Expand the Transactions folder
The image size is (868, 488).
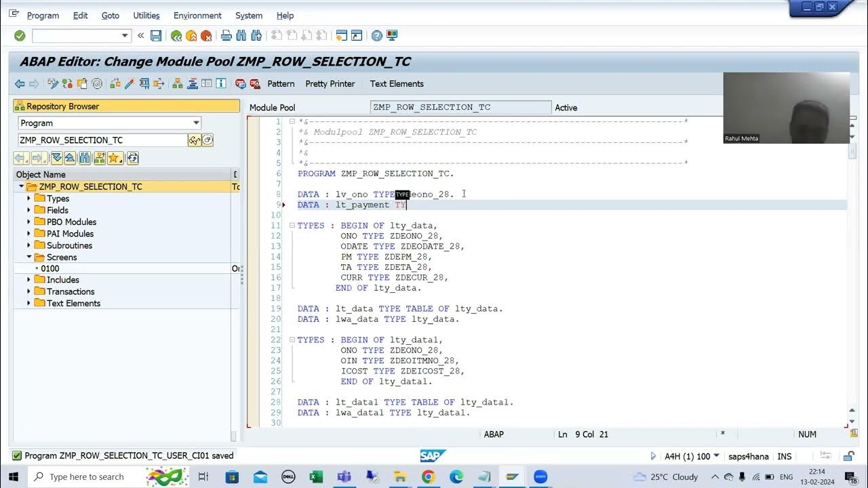(29, 291)
